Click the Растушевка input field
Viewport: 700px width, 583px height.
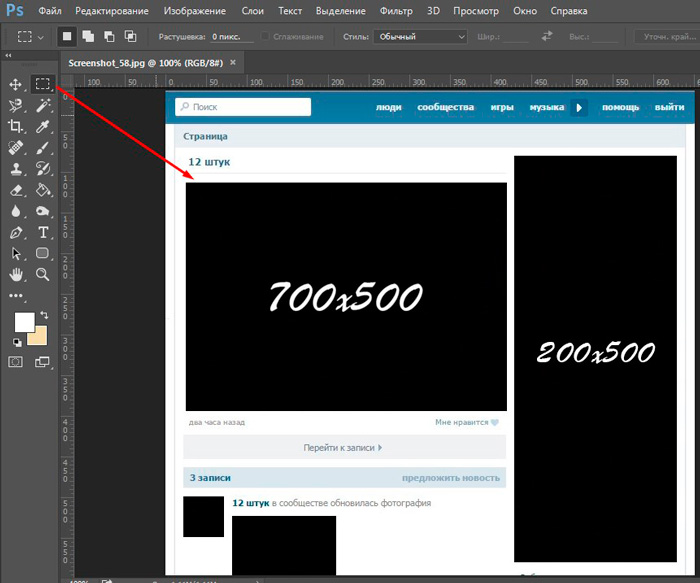232,37
